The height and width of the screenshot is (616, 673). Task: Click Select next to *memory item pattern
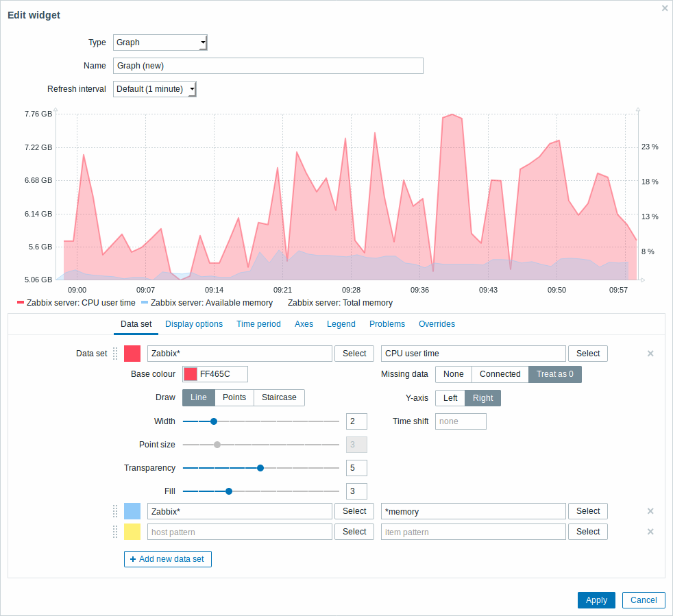click(x=588, y=511)
